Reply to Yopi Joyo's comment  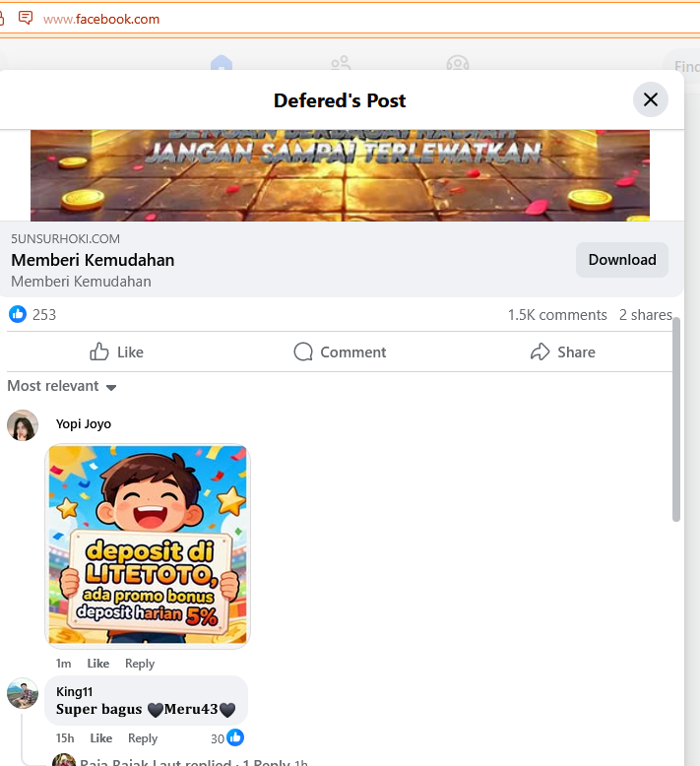(140, 664)
